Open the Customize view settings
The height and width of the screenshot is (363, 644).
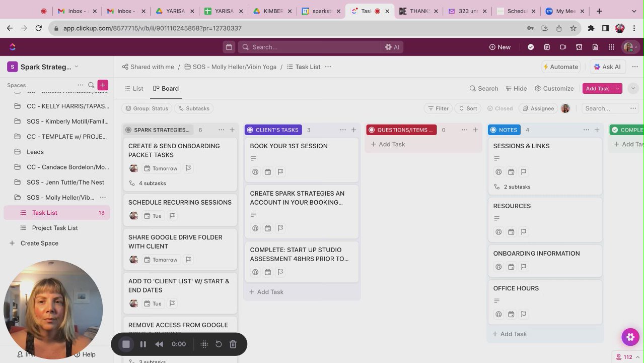(554, 88)
